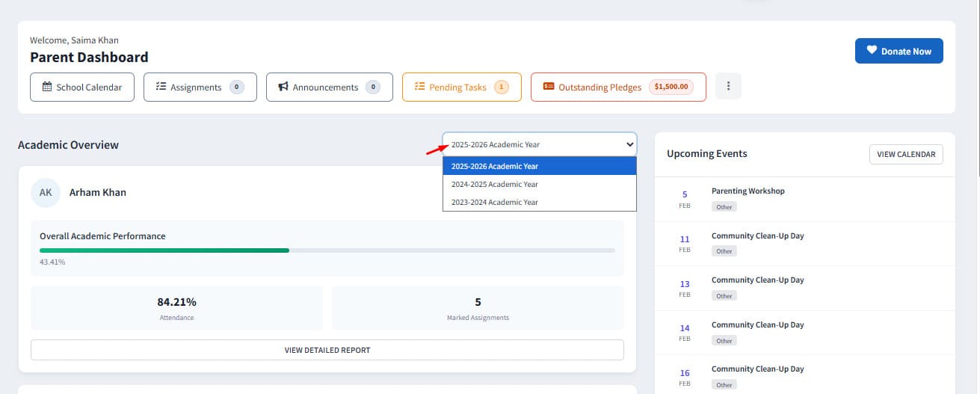This screenshot has height=394, width=980.
Task: Click View Detailed Report for Arham Khan
Action: point(327,350)
